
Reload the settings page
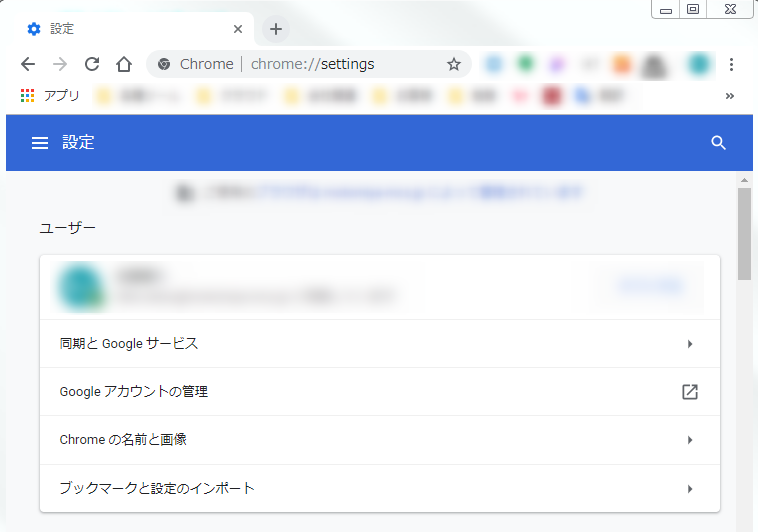point(92,64)
